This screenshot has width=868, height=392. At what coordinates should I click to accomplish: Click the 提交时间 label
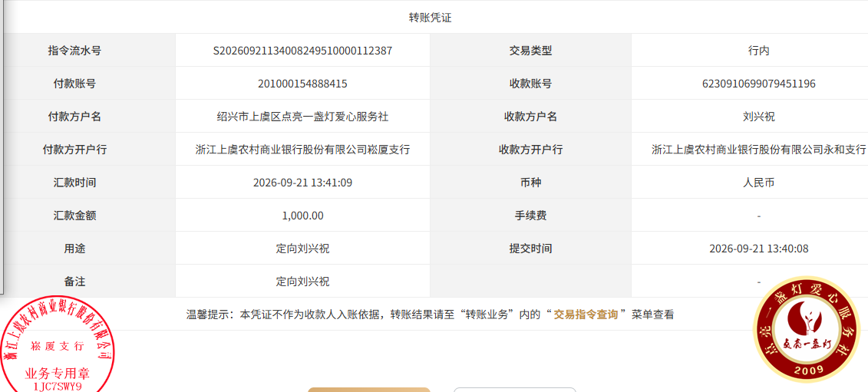[x=530, y=249]
